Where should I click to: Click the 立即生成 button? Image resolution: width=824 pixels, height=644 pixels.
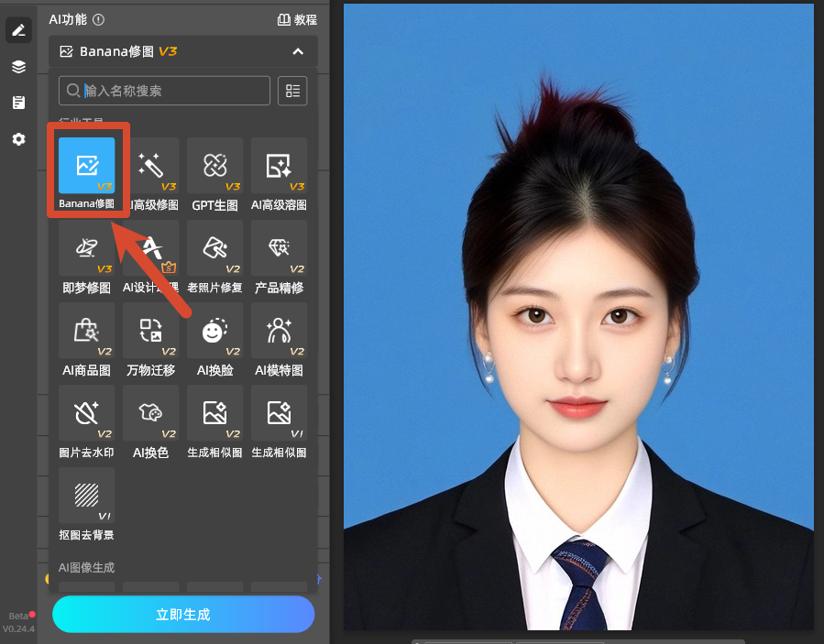click(183, 614)
